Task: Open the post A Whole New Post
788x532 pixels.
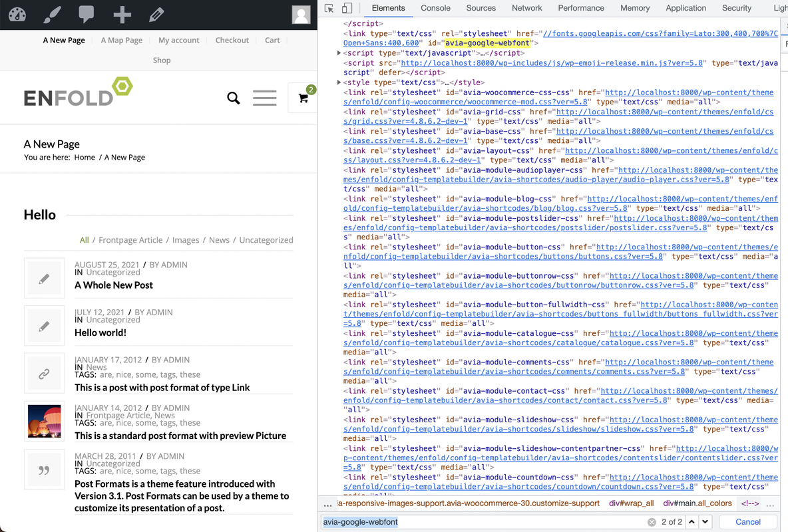Action: (x=114, y=285)
